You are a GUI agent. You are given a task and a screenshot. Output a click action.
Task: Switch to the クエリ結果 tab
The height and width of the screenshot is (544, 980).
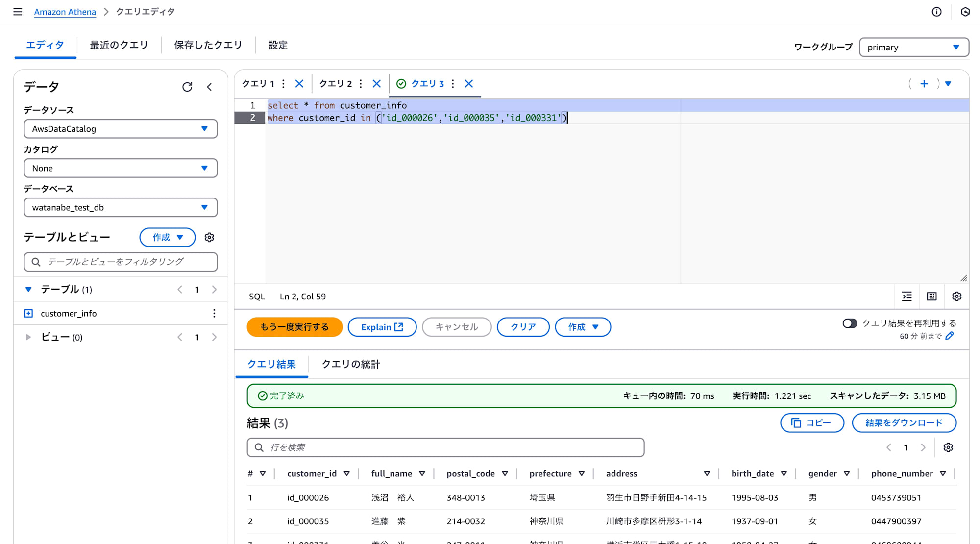coord(271,364)
